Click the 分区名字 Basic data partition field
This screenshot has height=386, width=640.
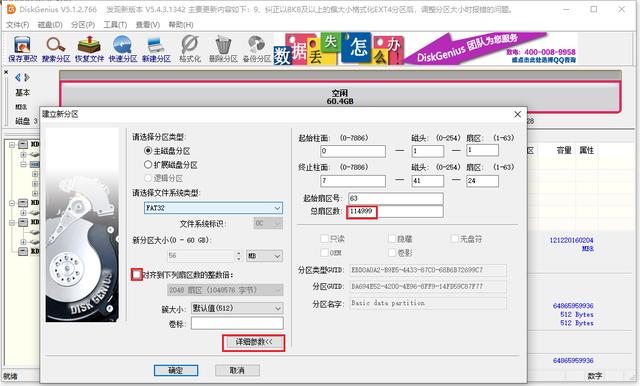pyautogui.click(x=428, y=303)
